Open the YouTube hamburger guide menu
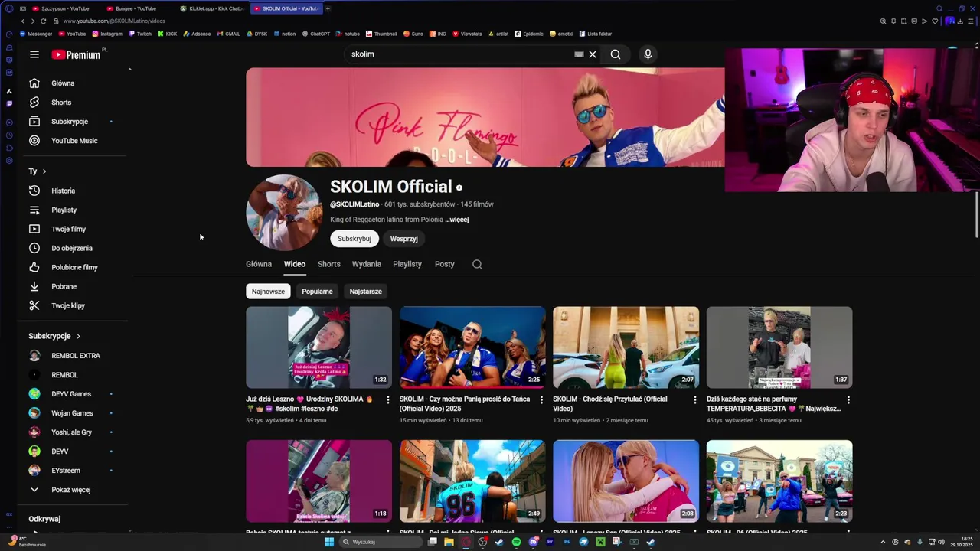This screenshot has width=980, height=551. (34, 54)
